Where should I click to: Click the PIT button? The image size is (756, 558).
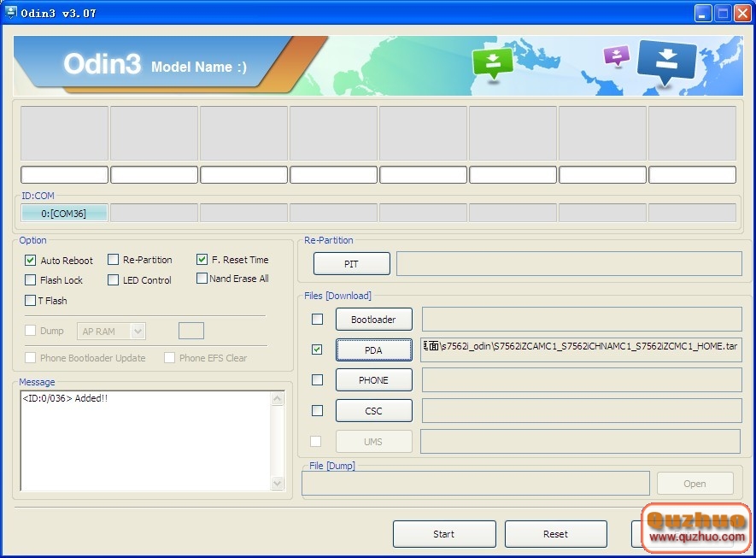pos(351,264)
